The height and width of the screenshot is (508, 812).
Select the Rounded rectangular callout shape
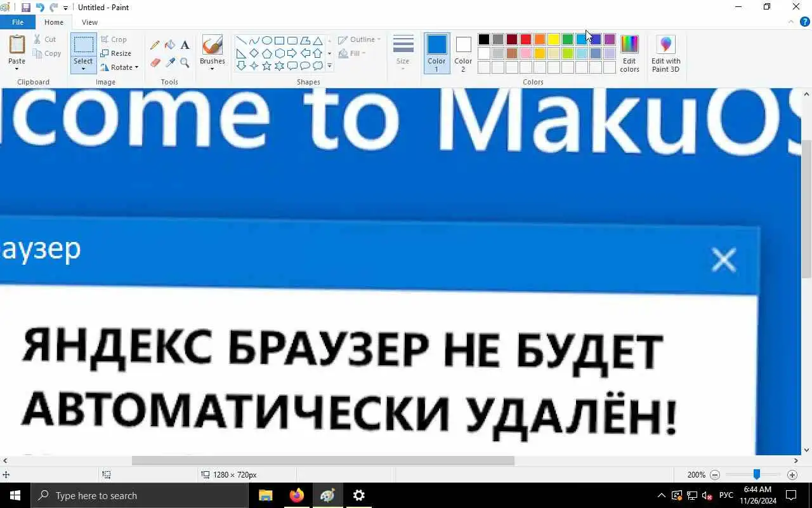click(x=292, y=66)
